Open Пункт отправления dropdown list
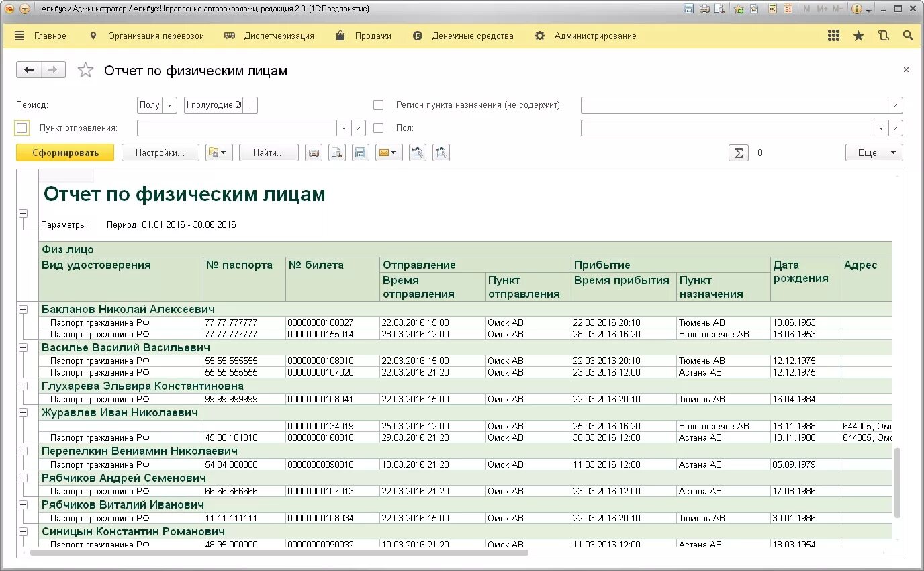The width and height of the screenshot is (924, 571). (x=344, y=128)
